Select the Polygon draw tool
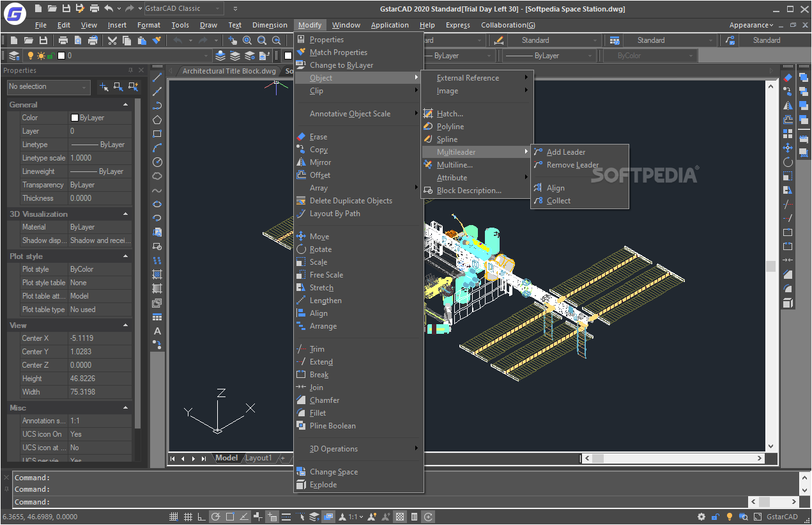 click(157, 120)
